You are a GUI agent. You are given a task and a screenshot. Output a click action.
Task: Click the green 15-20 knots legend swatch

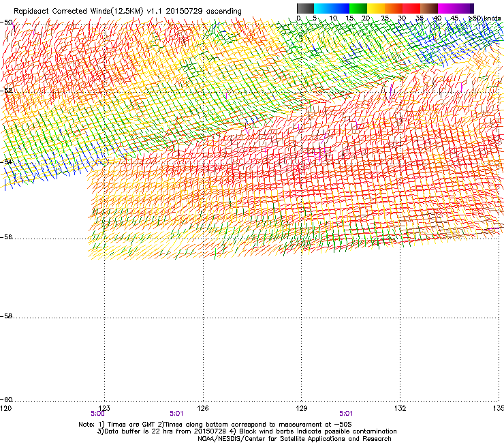point(358,8)
